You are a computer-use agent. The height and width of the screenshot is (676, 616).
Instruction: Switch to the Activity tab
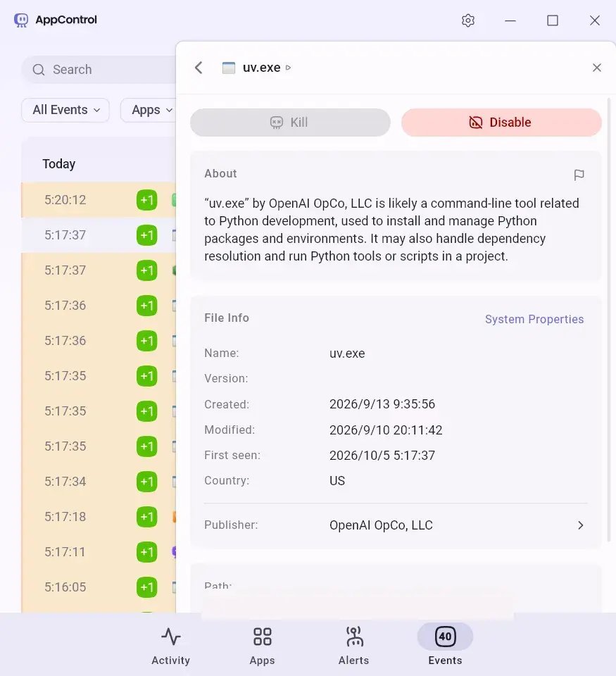170,646
